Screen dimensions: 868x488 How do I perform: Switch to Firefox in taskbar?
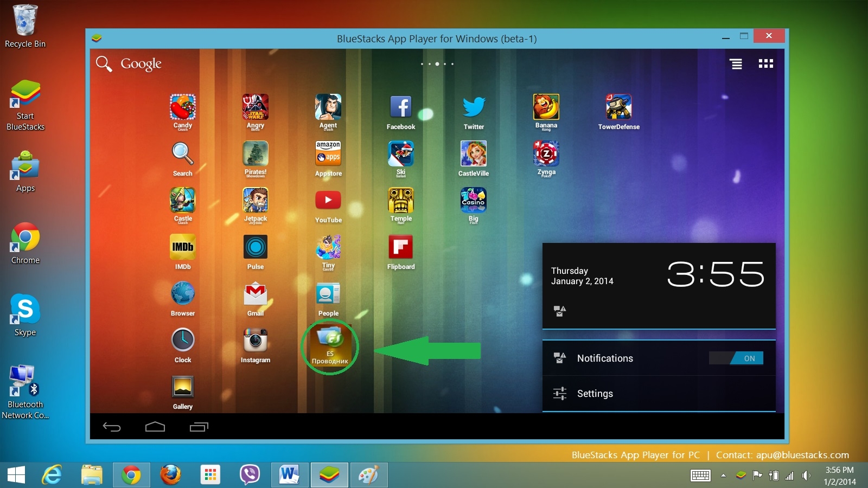(171, 476)
